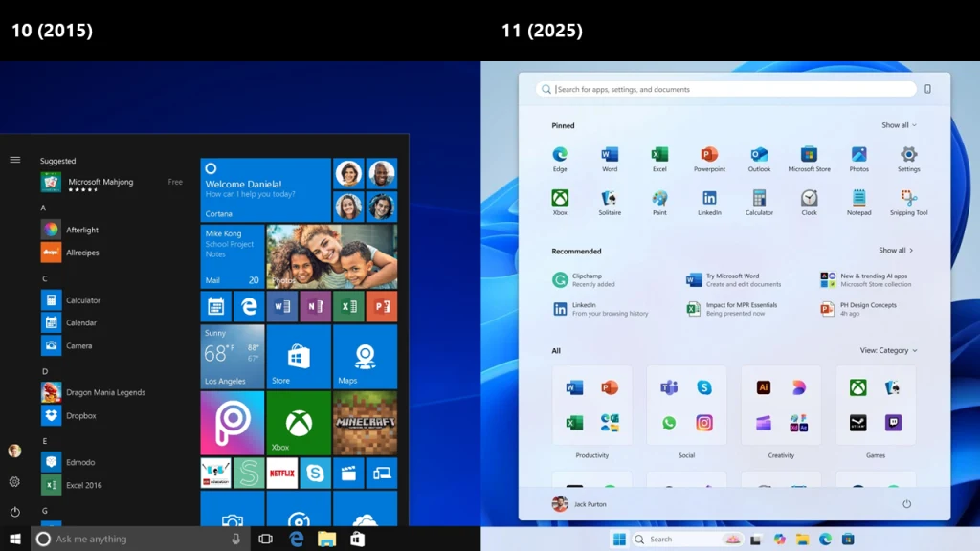Open the View: Category dropdown
The height and width of the screenshot is (551, 980).
pos(888,350)
